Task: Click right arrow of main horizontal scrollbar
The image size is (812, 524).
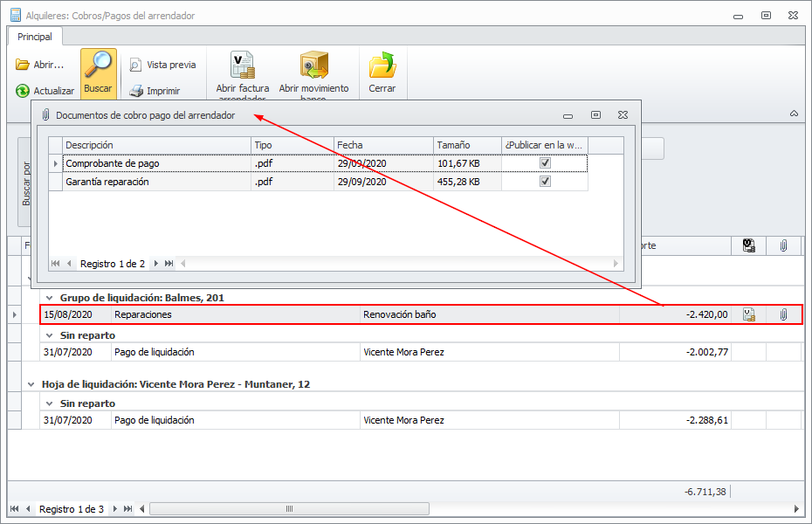Action: pos(796,509)
